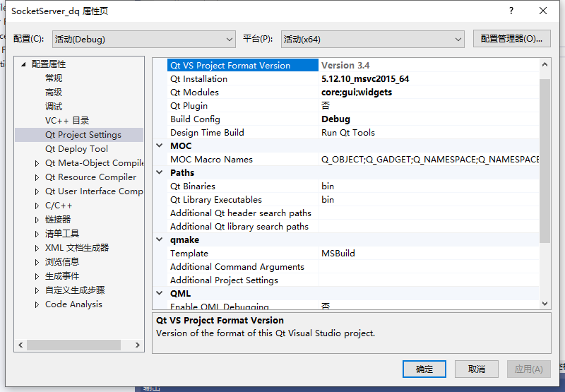Viewport: 565px width, 392px height.
Task: Select 高级 in the property tree
Action: (x=54, y=93)
